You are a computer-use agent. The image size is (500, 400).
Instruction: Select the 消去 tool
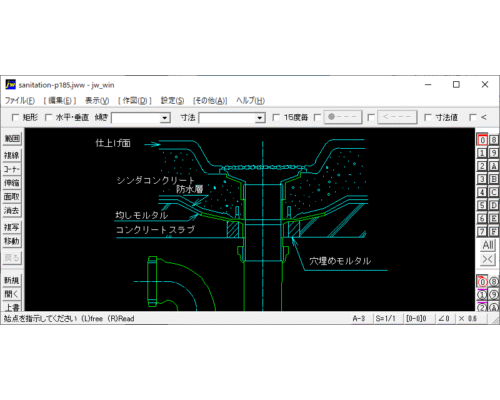pyautogui.click(x=12, y=210)
